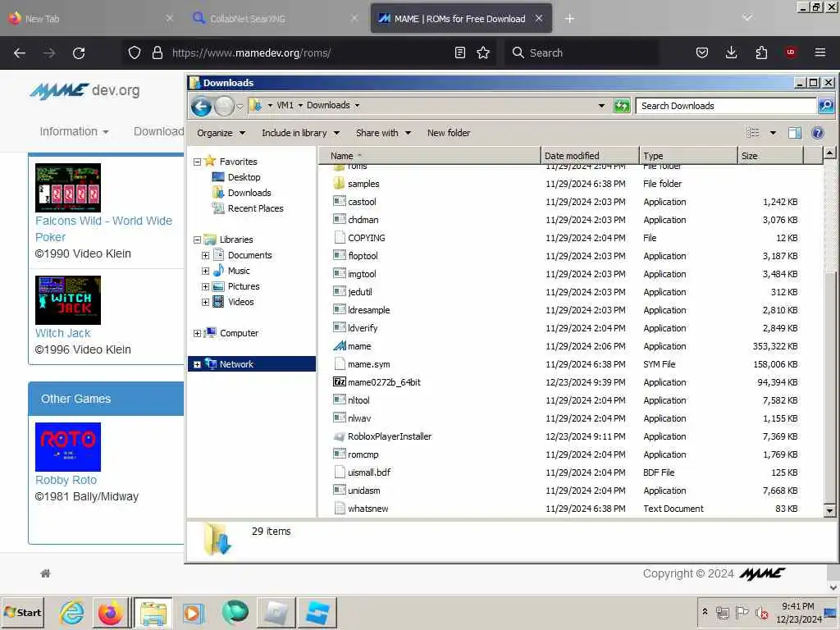
Task: Click the volume tray icon
Action: (761, 612)
